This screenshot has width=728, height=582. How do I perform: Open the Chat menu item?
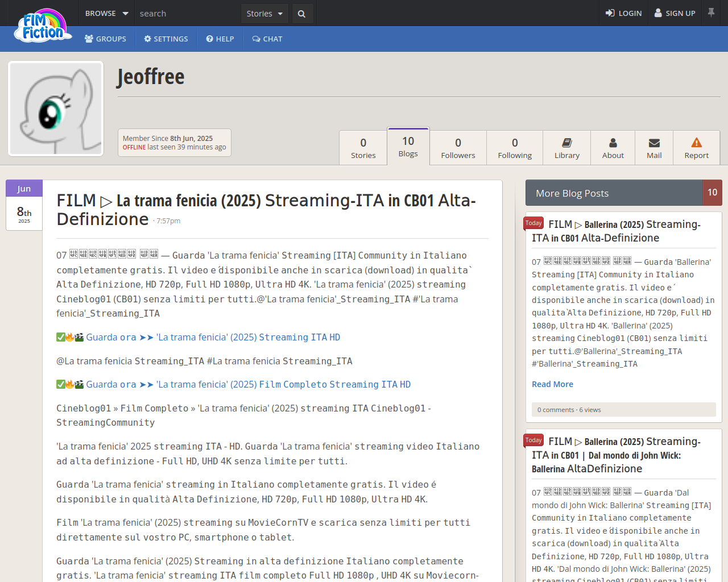(x=267, y=39)
